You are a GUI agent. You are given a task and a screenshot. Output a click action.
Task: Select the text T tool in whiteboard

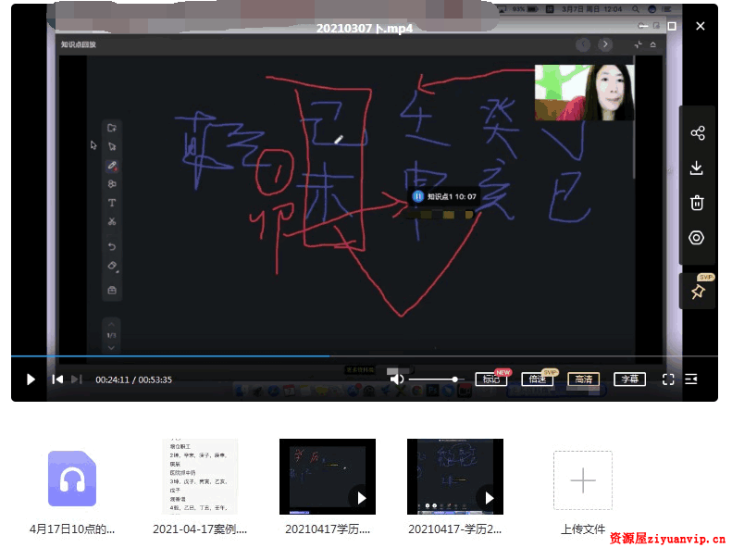[112, 203]
